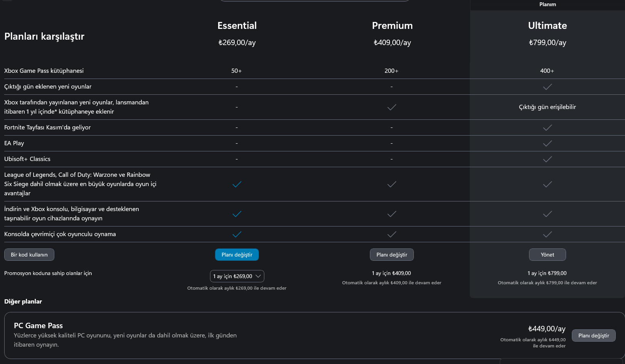Click the 'League of Legends, Call of Duty' row label
This screenshot has height=364, width=625.
80,184
